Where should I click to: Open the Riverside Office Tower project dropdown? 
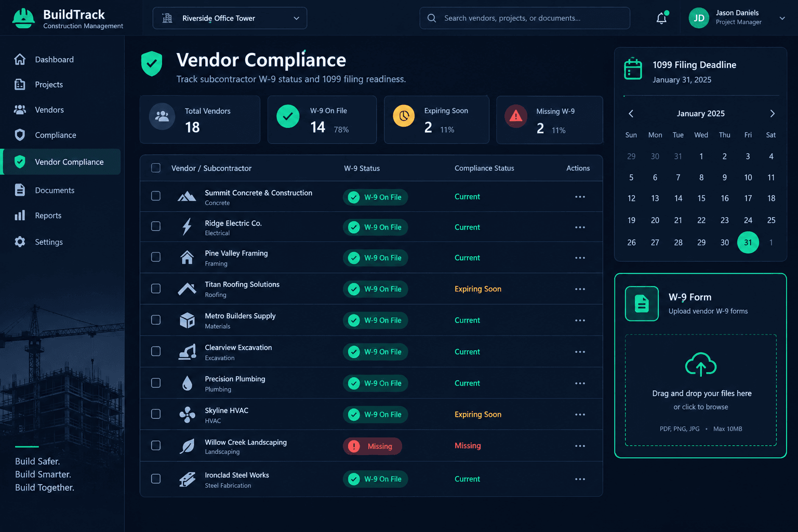pyautogui.click(x=230, y=18)
